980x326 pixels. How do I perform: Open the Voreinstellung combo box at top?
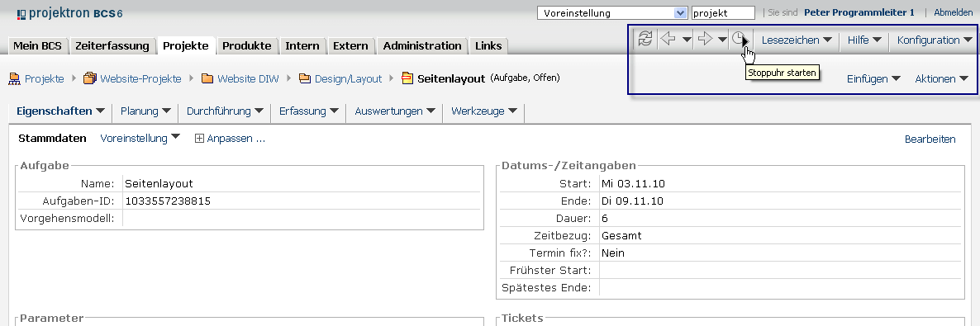611,13
